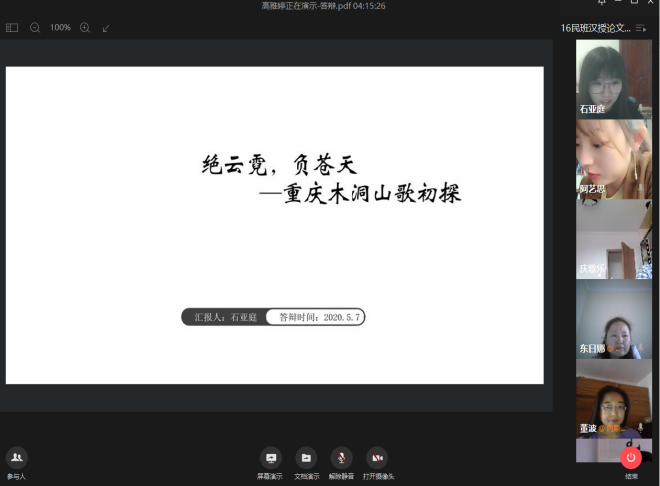Select 董波's video thumbnail
Image resolution: width=660 pixels, height=486 pixels.
[613, 398]
